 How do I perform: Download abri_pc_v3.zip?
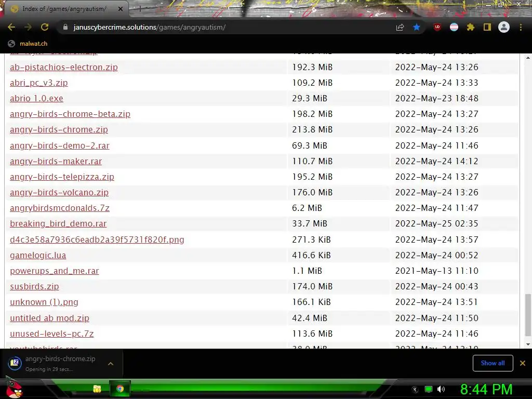coord(38,83)
